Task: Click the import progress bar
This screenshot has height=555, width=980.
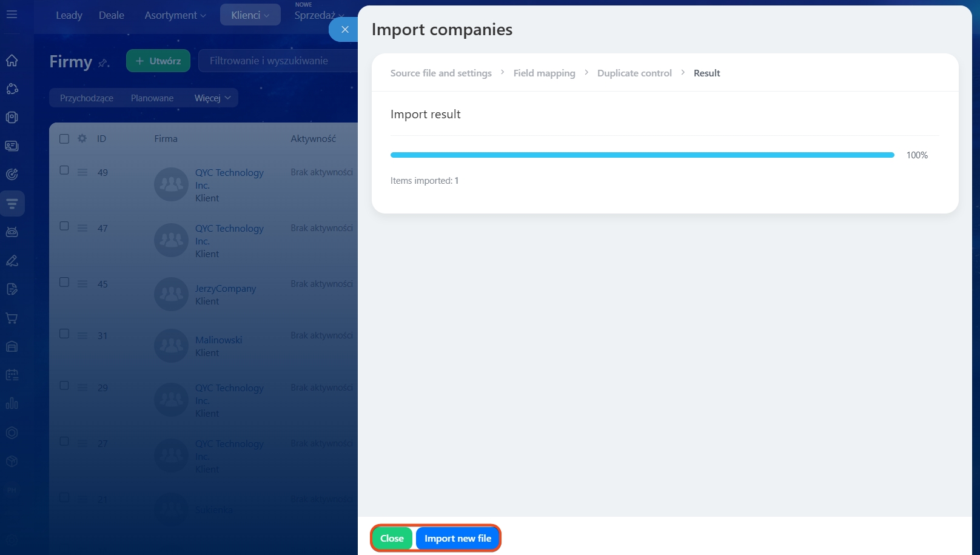Action: point(642,155)
